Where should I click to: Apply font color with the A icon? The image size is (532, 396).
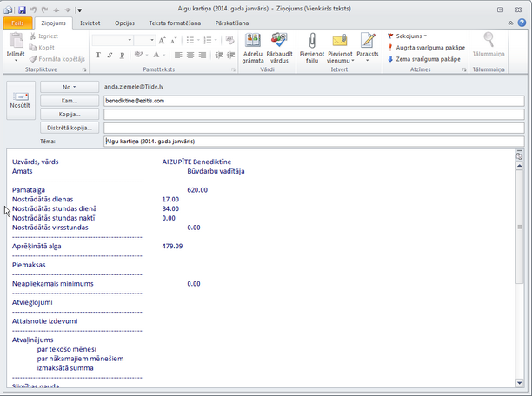(x=156, y=55)
